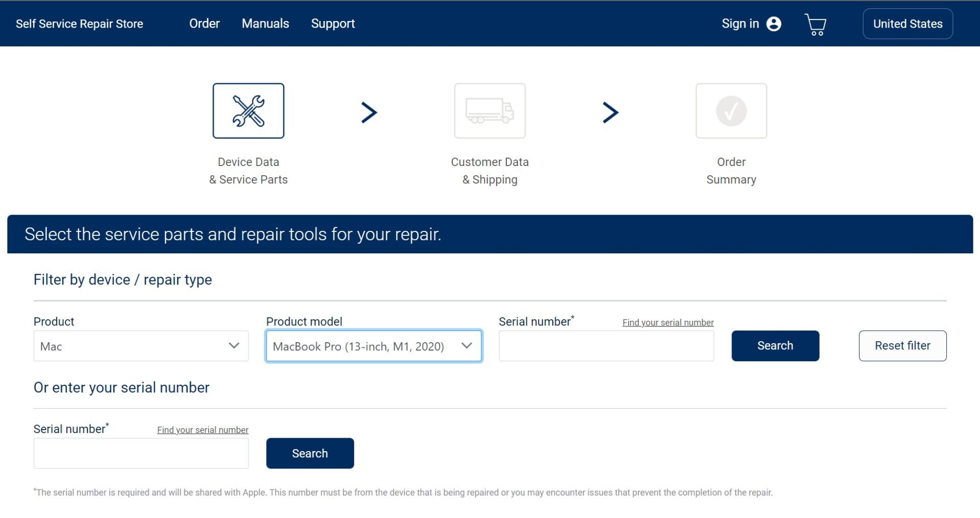Click the serial number disclaimer text
Viewport: 980px width, 518px height.
point(403,492)
